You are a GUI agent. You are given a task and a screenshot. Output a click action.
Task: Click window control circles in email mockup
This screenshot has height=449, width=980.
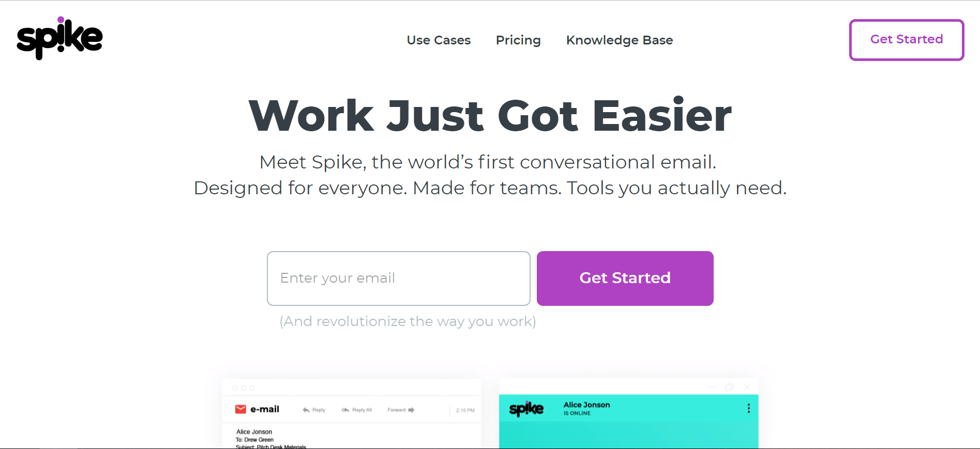click(x=244, y=388)
